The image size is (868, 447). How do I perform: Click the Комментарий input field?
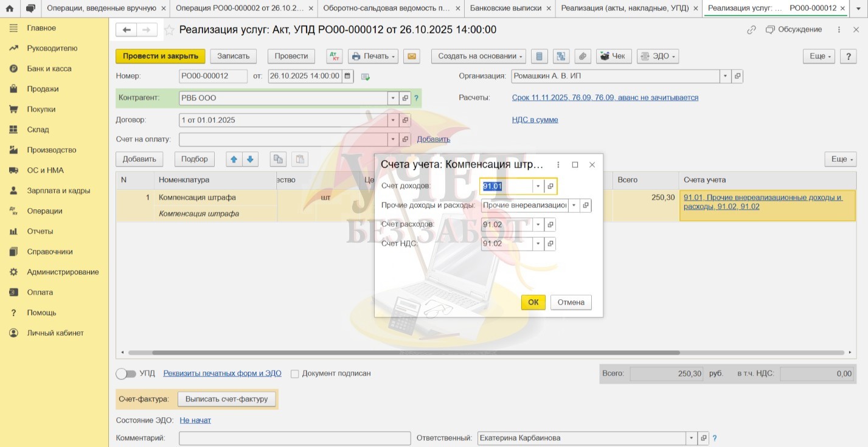294,438
